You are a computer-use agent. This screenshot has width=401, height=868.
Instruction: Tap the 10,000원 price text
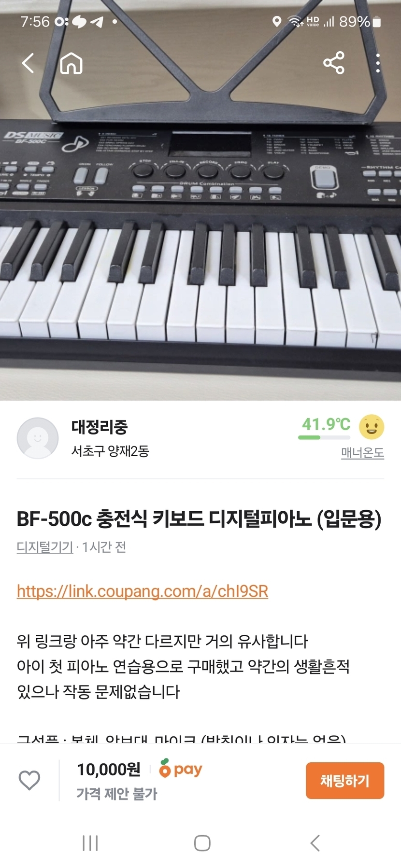(109, 770)
